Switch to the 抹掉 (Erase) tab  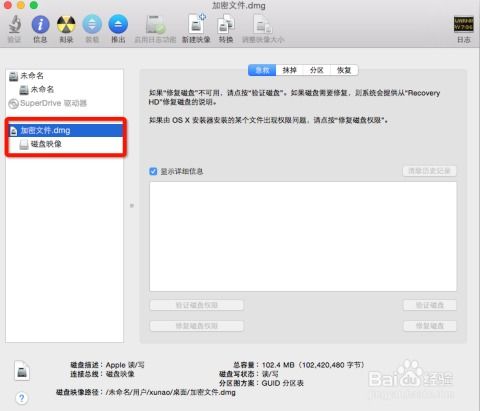289,70
